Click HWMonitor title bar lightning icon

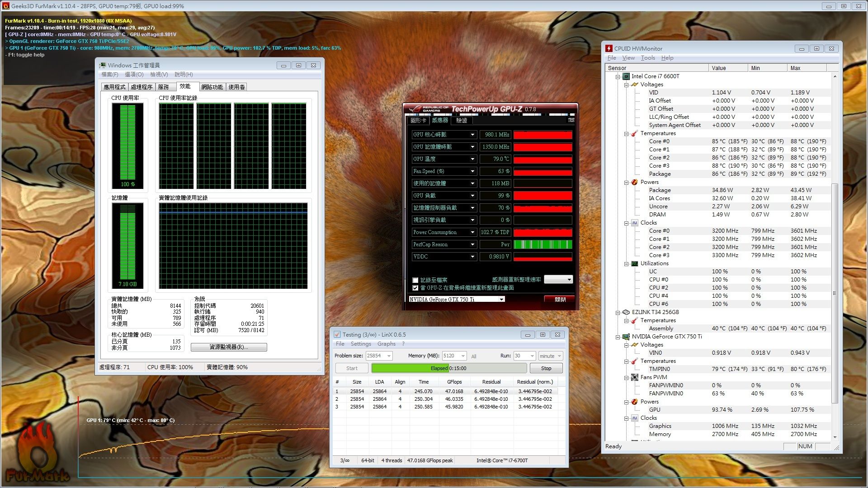tap(609, 48)
